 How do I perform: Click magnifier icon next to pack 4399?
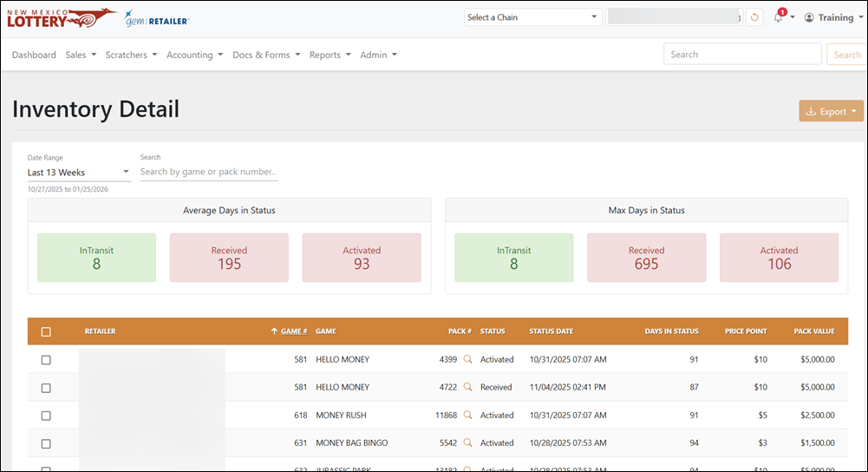pyautogui.click(x=467, y=359)
